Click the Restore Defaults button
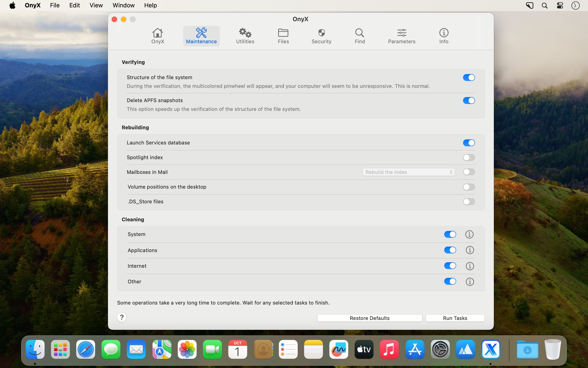 coord(370,318)
